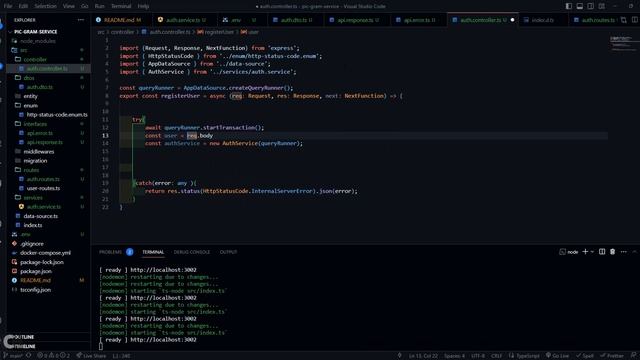
Task: Open user-routes.ts in Explorer
Action: [x=48, y=188]
